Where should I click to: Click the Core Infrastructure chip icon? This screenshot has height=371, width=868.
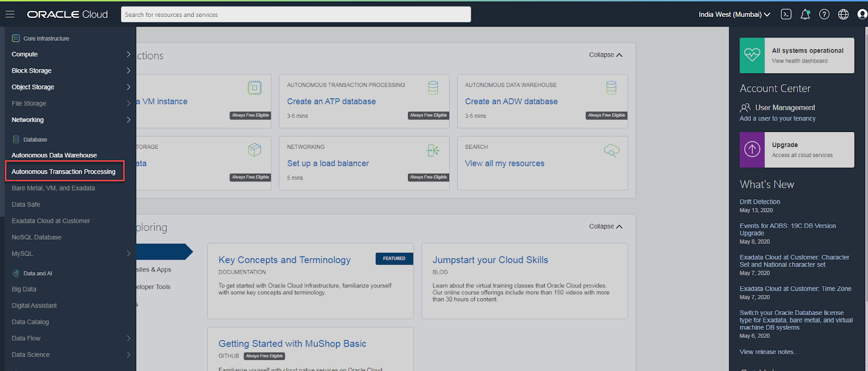16,39
